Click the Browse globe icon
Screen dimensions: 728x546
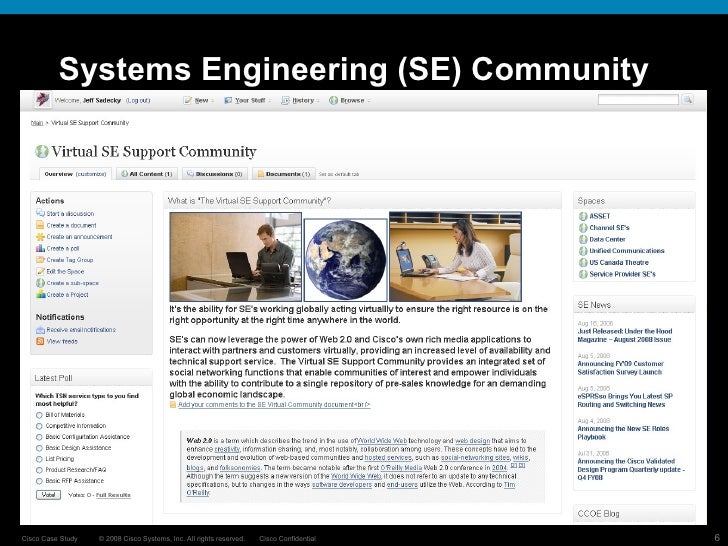(333, 100)
